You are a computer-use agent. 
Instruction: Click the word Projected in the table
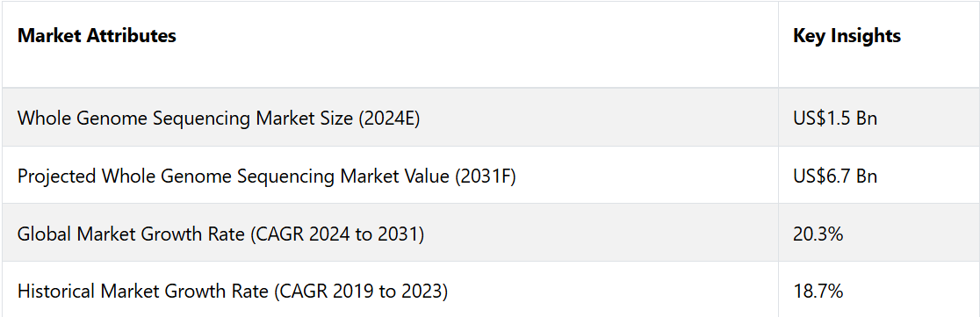point(57,177)
